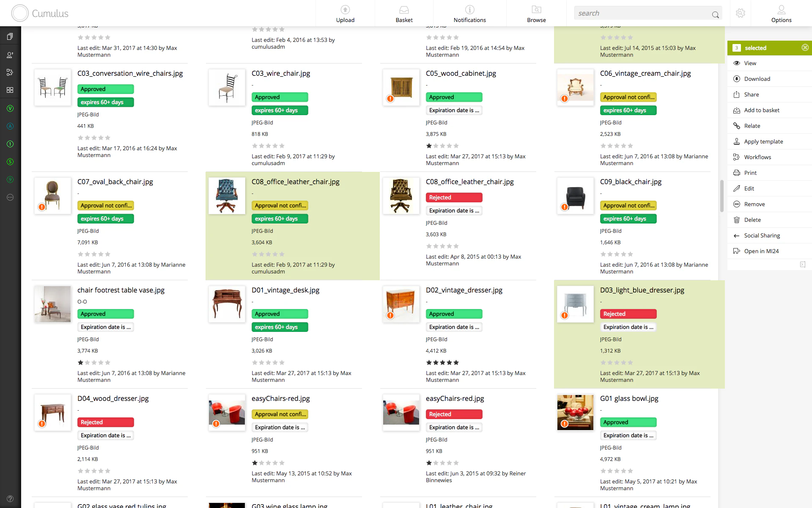The image size is (812, 508).
Task: Select the circled A sidebar shortcut
Action: point(10,126)
